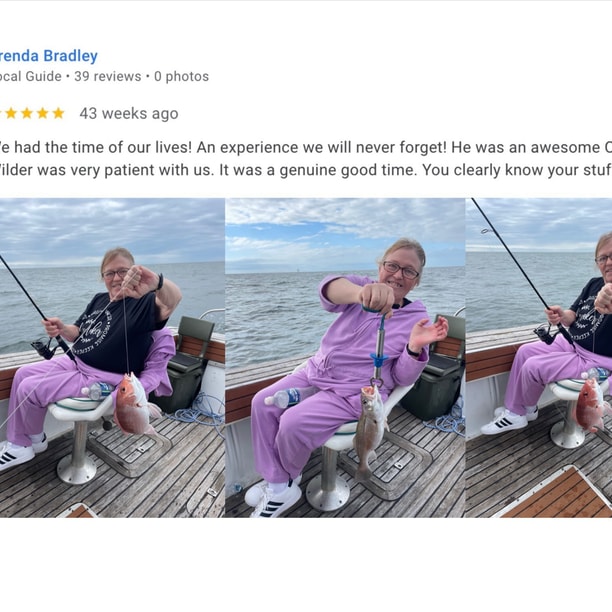Open photo of woman in black t-shirt

112,358
